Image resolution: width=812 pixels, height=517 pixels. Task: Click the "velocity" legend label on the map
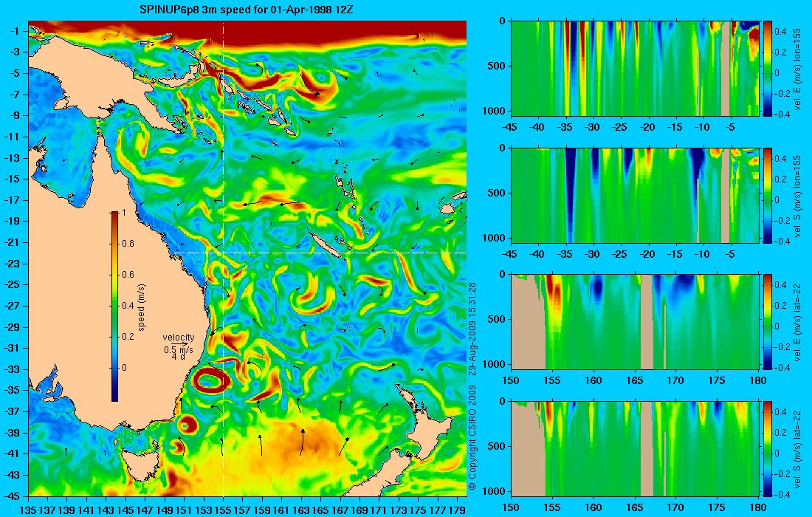[x=179, y=338]
